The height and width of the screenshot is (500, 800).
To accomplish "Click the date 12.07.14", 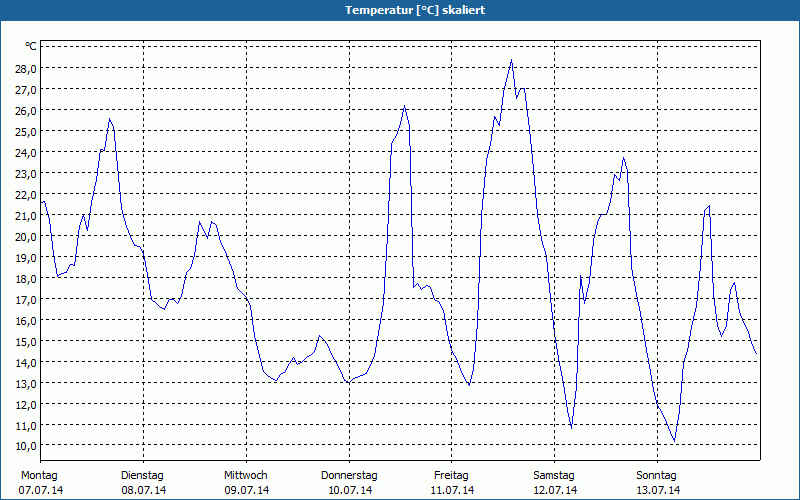I will pos(555,490).
